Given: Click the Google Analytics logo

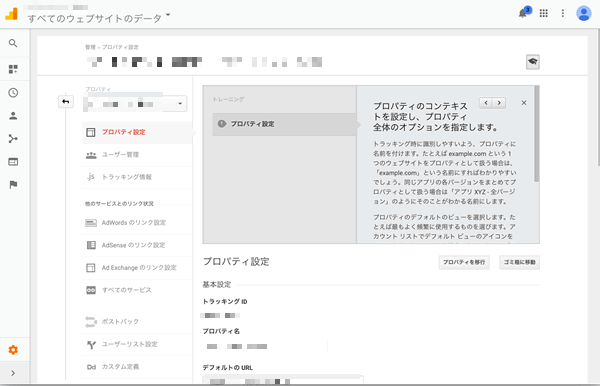Looking at the screenshot, I should pyautogui.click(x=11, y=14).
